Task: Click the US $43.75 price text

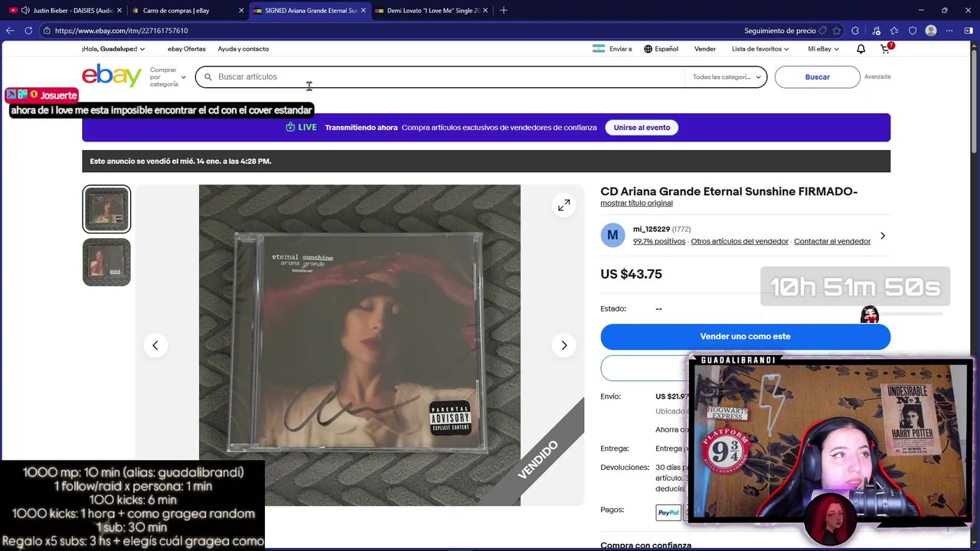Action: pyautogui.click(x=631, y=274)
